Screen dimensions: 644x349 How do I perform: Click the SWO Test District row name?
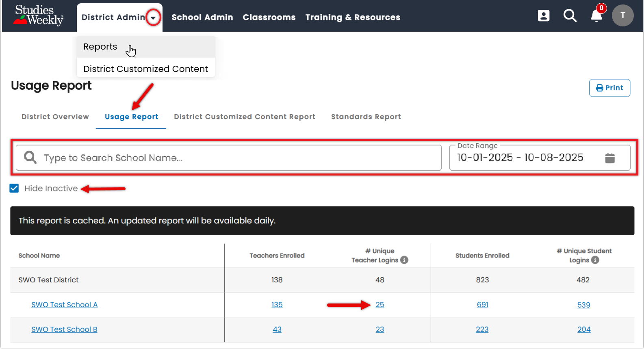[x=48, y=280]
